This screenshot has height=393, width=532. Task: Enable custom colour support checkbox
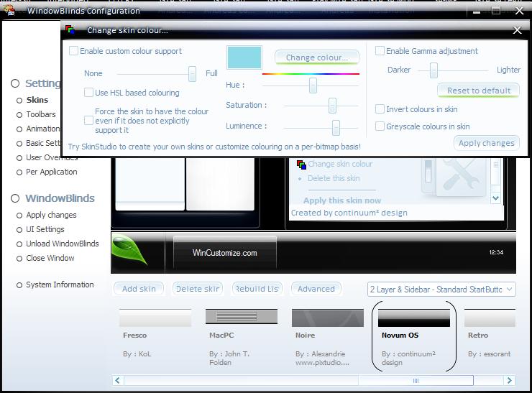coord(73,51)
